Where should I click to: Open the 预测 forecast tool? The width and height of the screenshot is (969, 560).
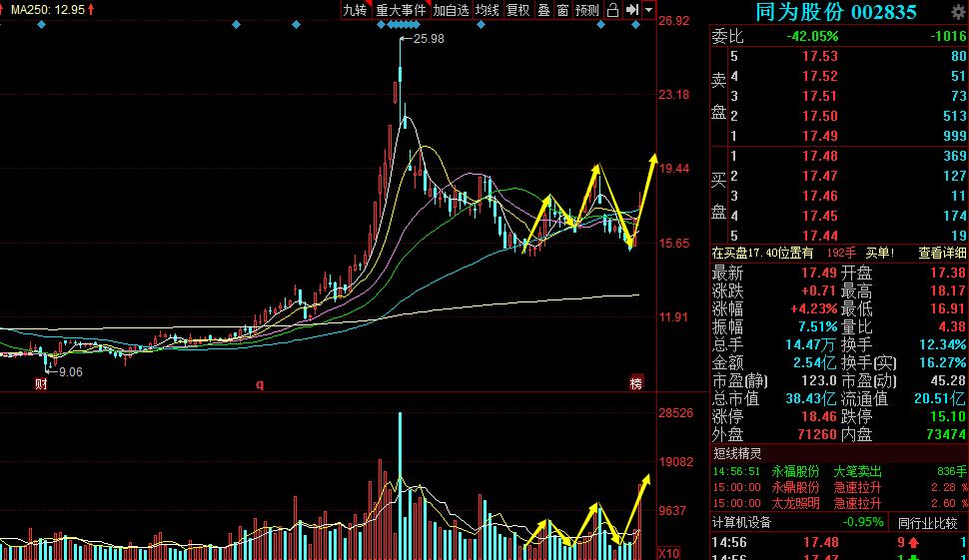[x=587, y=10]
